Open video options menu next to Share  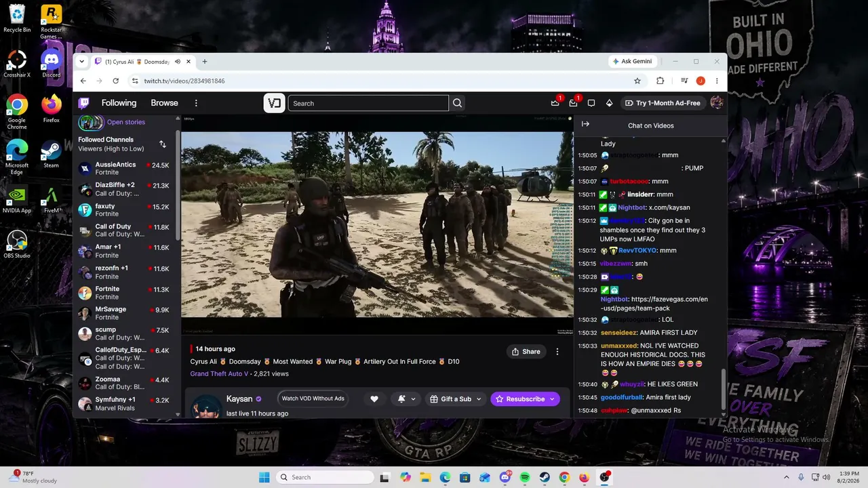point(557,352)
